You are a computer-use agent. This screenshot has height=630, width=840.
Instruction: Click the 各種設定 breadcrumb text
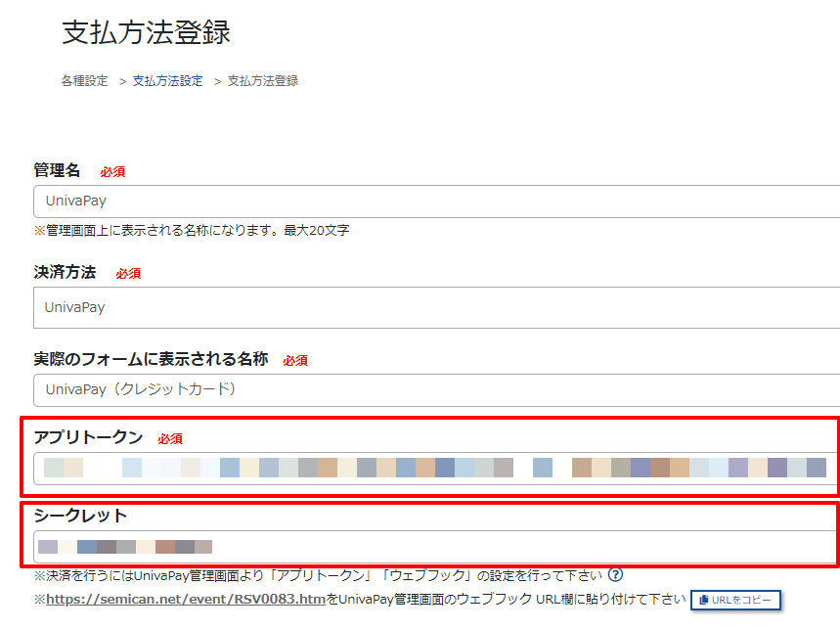[85, 81]
